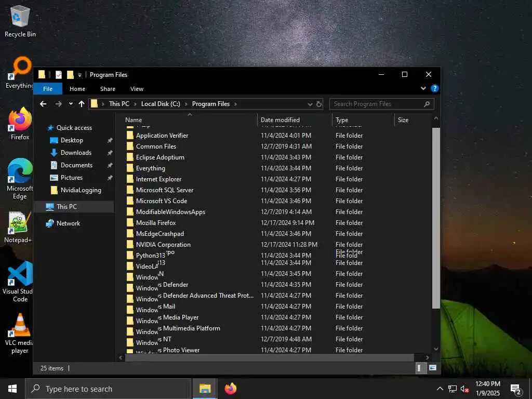Screen dimensions: 532x399
Task: Open Desktop in navigation pane
Action: click(x=72, y=140)
